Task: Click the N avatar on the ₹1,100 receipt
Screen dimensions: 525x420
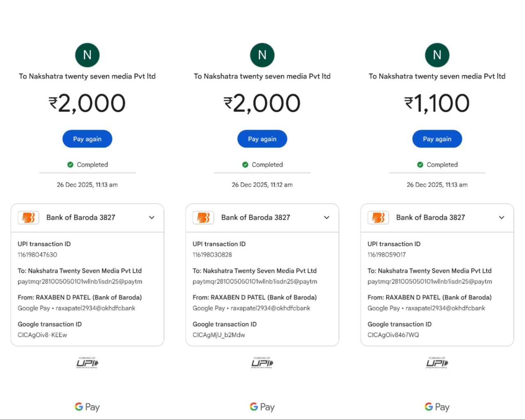Action: click(x=437, y=55)
